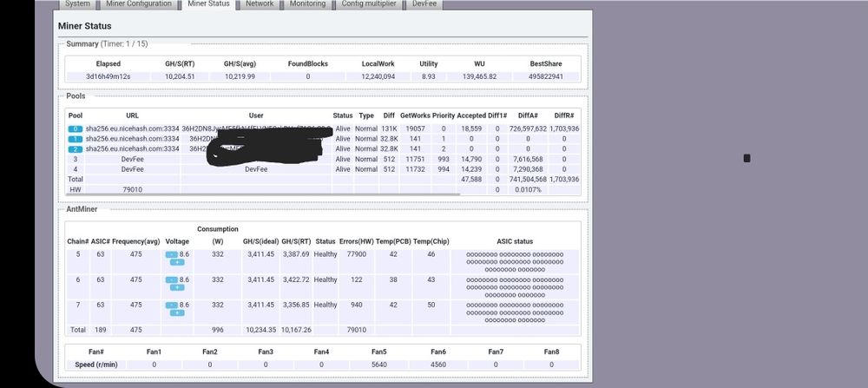Viewport: 868px width, 388px height.
Task: Decrease voltage for chain 7 with the minus button
Action: click(172, 305)
